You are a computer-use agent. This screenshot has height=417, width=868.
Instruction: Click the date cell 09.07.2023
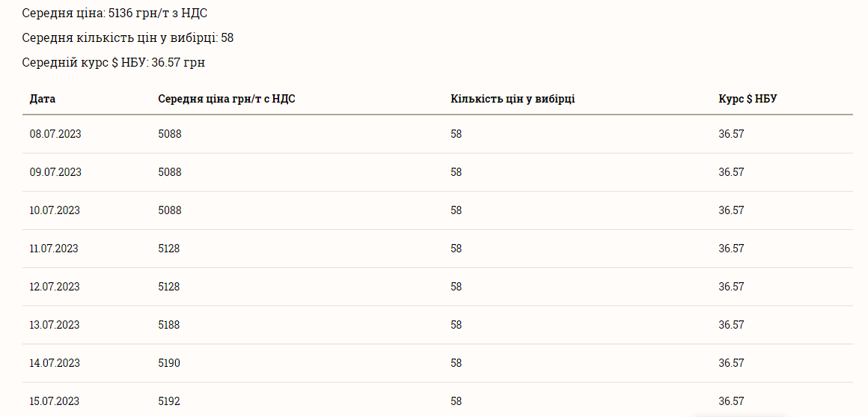coord(55,172)
